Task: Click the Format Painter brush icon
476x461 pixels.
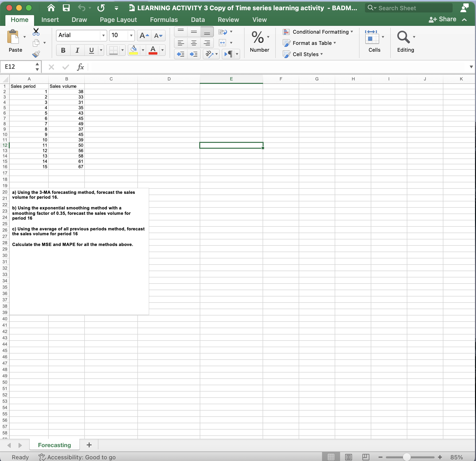Action: (x=36, y=54)
